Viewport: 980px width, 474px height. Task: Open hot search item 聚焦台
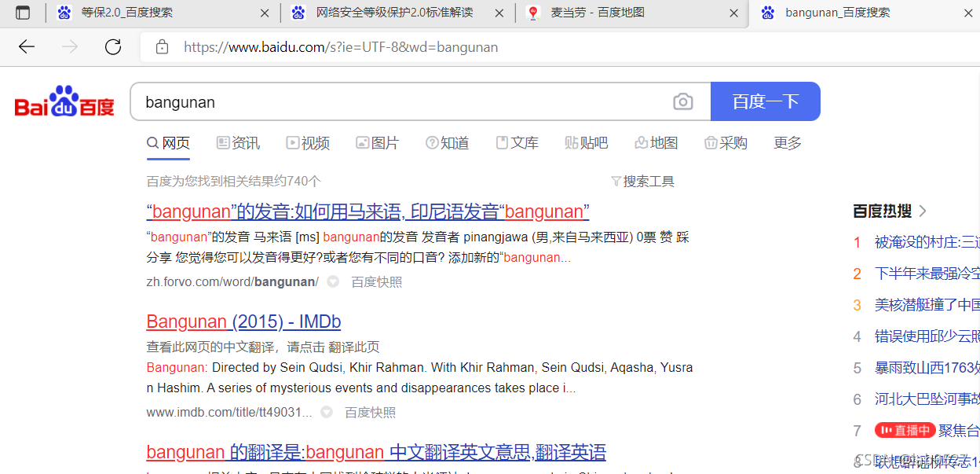960,431
